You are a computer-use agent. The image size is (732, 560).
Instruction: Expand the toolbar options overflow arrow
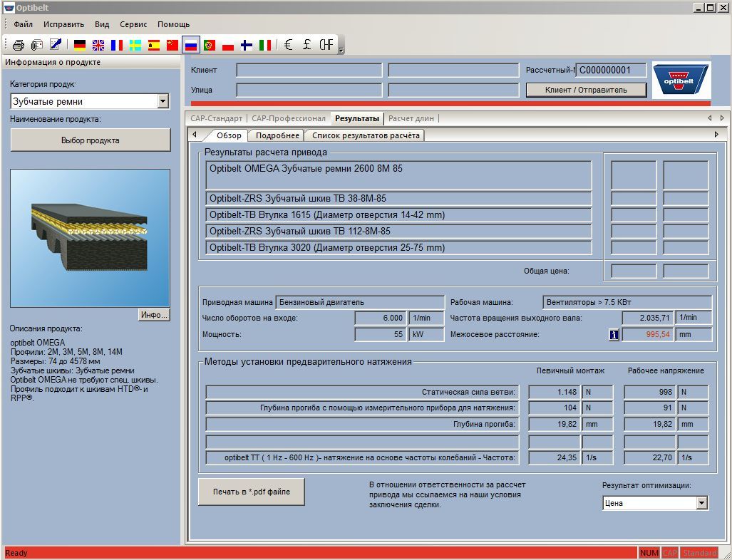[x=341, y=48]
